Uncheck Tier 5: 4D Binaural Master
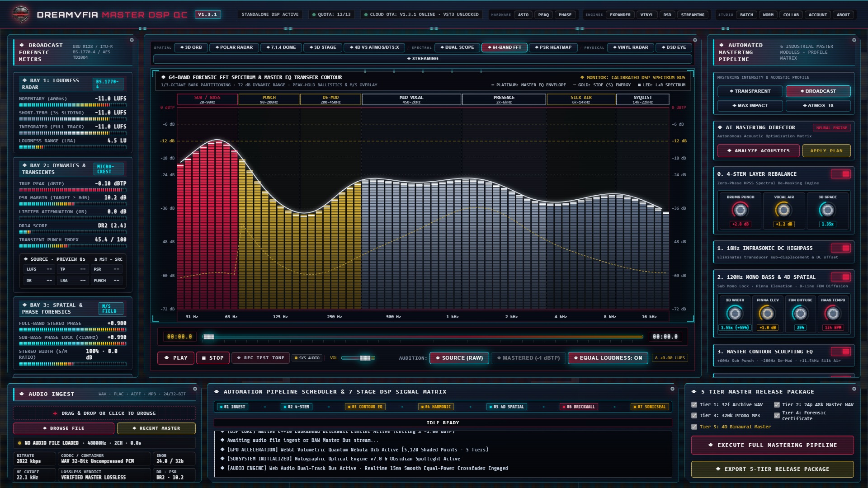 (x=694, y=427)
